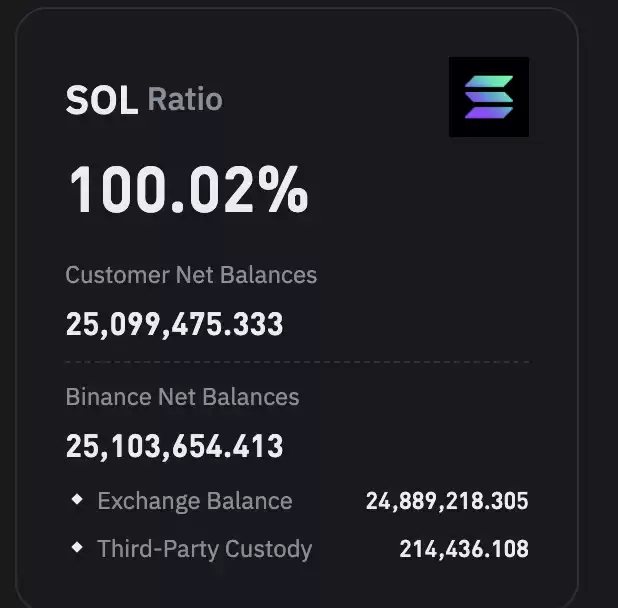The image size is (618, 608).
Task: Click the diamond bullet beside Exchange Balance
Action: 77,499
